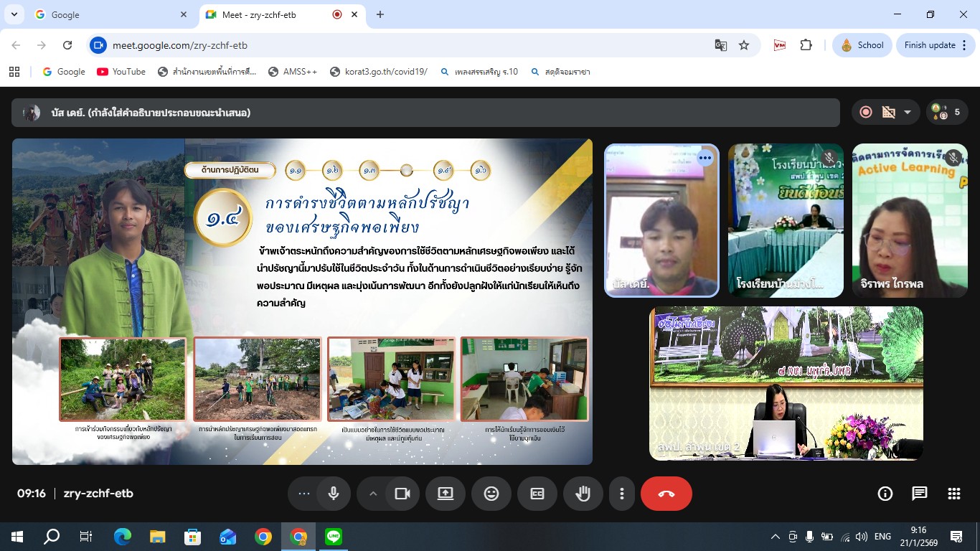
Task: Toggle the camera on or off
Action: [x=402, y=494]
